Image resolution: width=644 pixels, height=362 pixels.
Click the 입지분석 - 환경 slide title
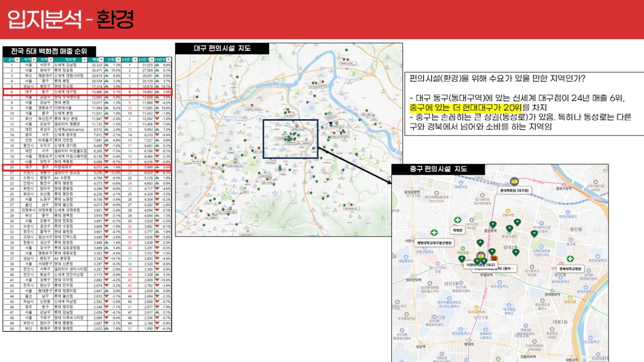pos(70,19)
